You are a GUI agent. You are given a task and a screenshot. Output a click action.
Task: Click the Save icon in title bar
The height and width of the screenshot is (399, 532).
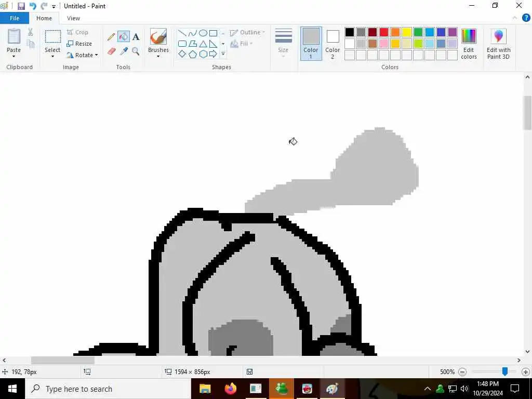(x=21, y=6)
